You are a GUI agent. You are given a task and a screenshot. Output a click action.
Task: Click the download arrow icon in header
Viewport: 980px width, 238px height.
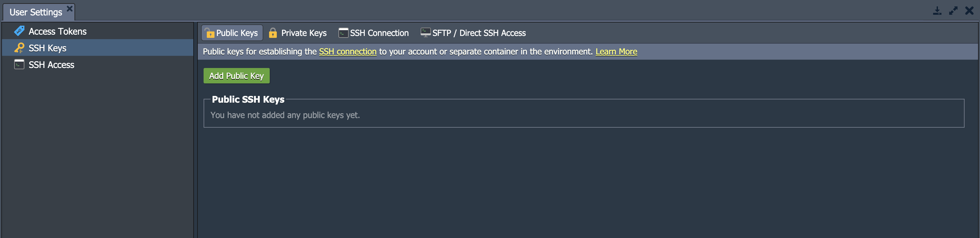(937, 11)
